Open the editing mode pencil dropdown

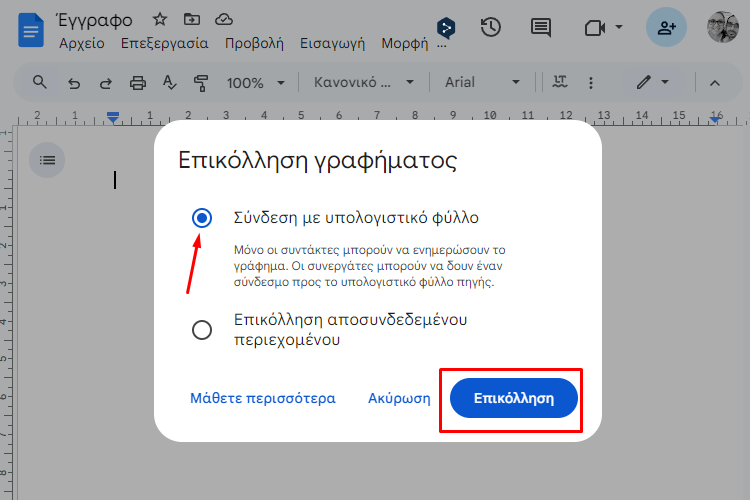[x=652, y=82]
